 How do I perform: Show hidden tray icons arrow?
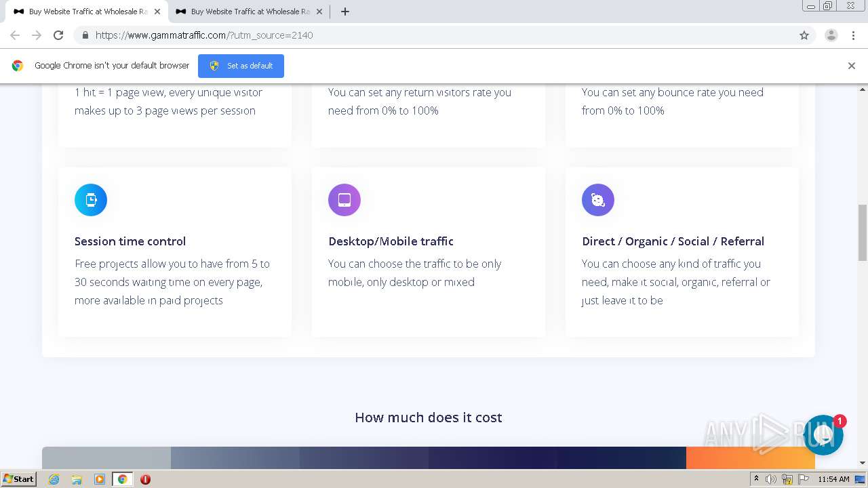point(756,479)
